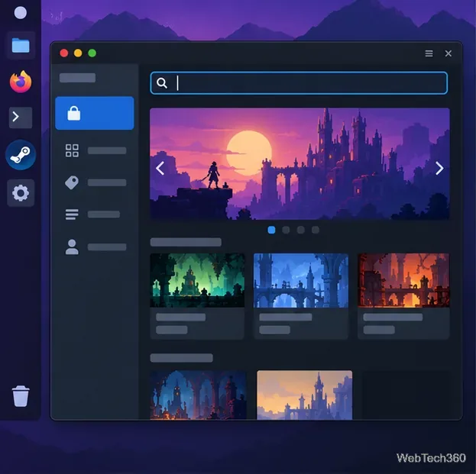Screen dimensions: 476x474
Task: Select the third carousel dot
Action: [x=300, y=230]
